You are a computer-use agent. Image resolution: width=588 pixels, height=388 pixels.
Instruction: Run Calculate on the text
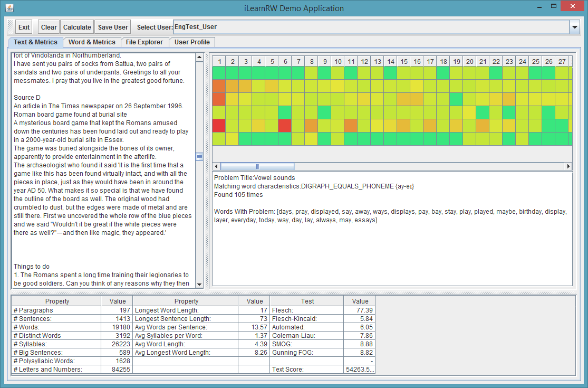tap(77, 27)
